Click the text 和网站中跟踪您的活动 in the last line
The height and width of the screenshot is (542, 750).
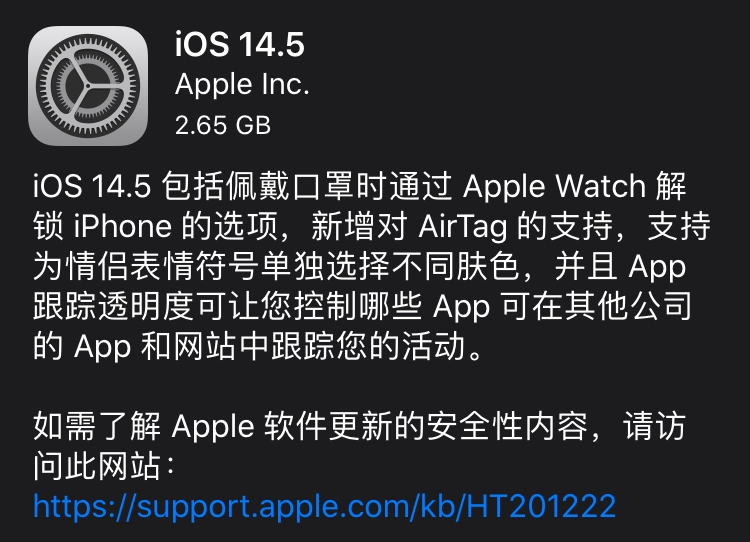tap(303, 346)
